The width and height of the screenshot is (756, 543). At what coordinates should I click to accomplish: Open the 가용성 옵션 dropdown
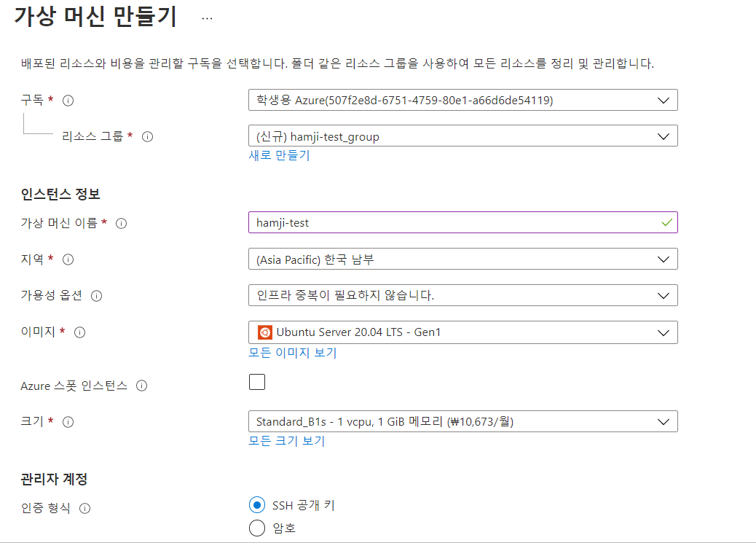pyautogui.click(x=463, y=295)
